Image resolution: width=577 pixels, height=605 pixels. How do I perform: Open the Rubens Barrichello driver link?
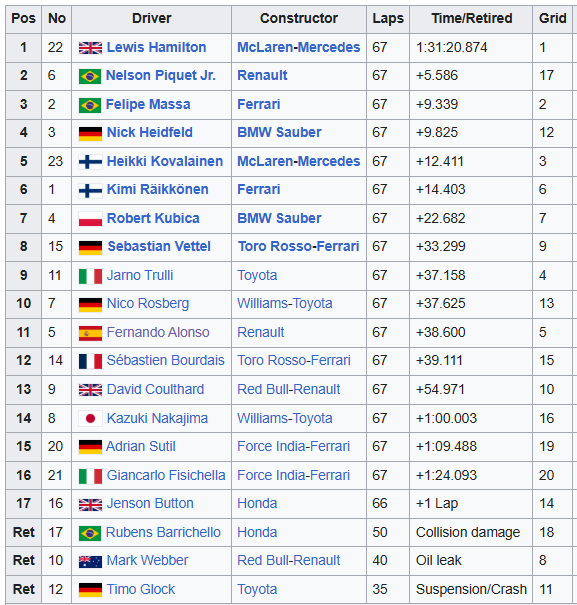click(x=163, y=532)
